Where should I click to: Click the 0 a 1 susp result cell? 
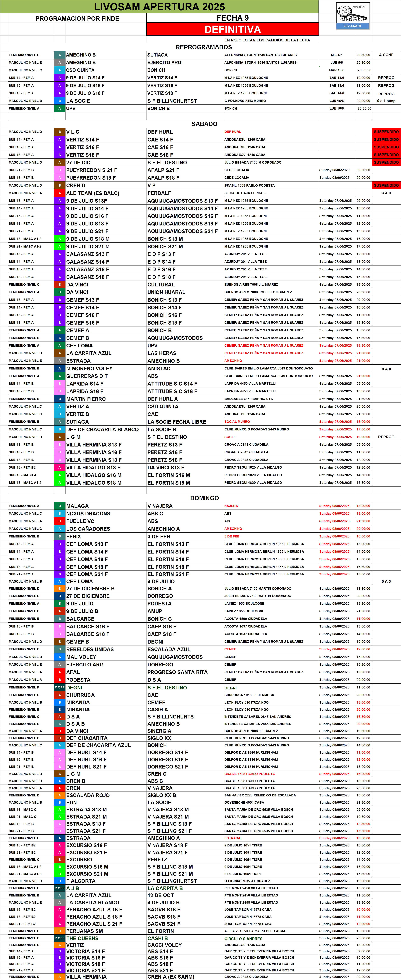pyautogui.click(x=386, y=101)
